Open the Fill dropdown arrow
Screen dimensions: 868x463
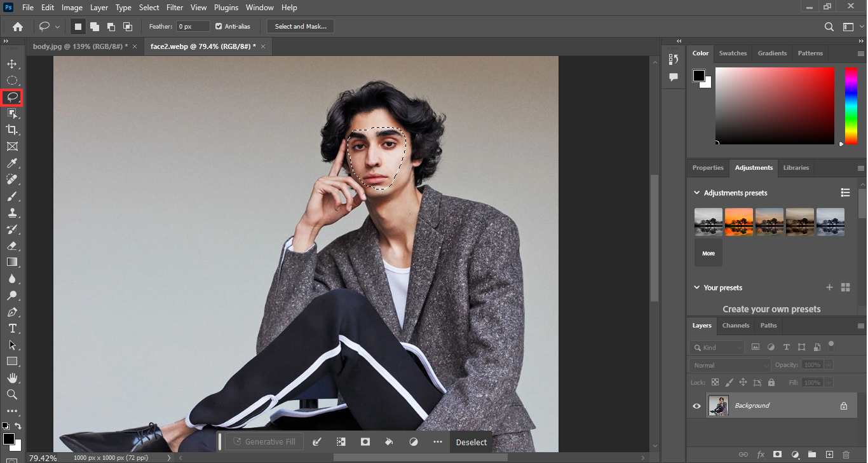click(x=829, y=382)
